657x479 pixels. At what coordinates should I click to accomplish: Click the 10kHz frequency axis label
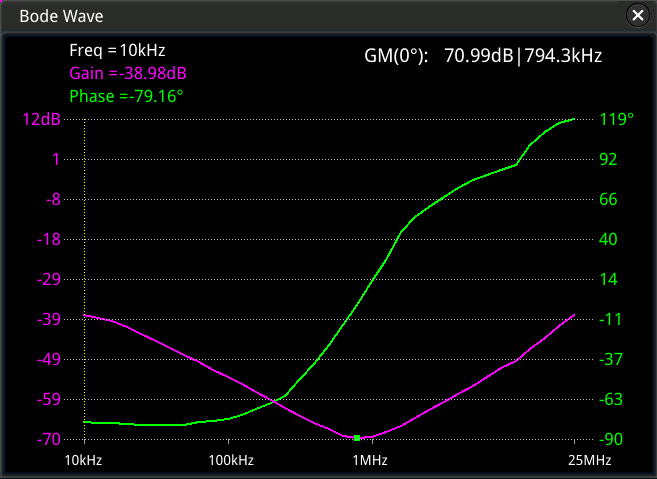coord(83,460)
